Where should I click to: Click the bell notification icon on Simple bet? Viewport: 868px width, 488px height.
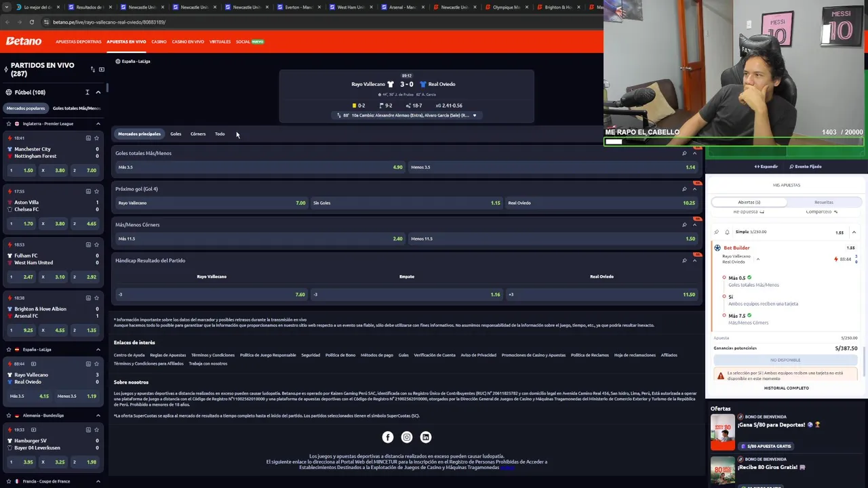point(727,232)
